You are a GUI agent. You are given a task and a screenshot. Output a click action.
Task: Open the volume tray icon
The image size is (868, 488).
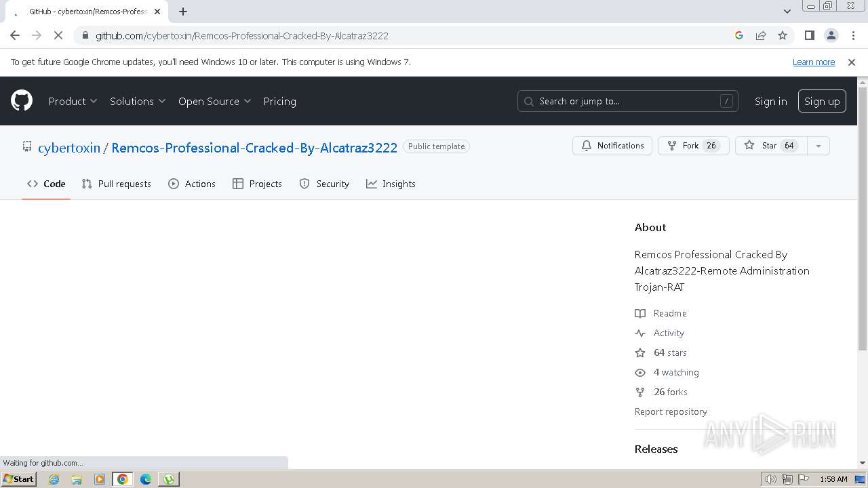pos(770,479)
